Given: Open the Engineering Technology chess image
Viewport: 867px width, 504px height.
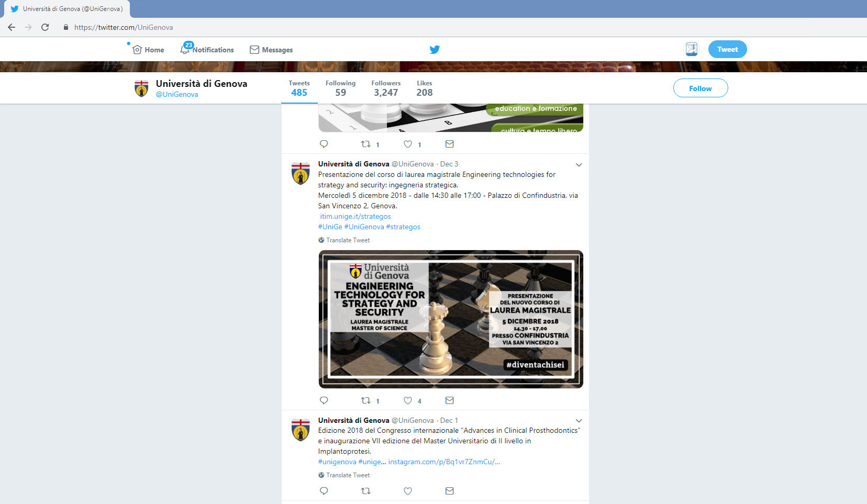Looking at the screenshot, I should (451, 319).
